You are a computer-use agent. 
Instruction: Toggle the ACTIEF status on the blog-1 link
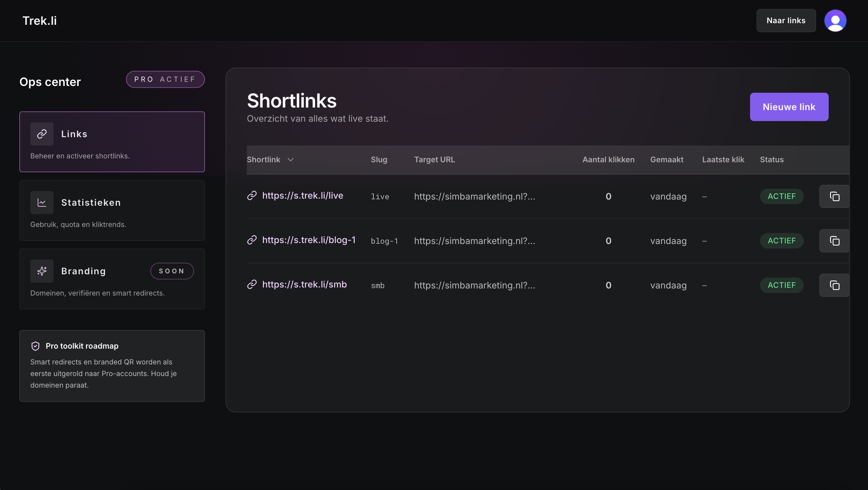point(781,240)
